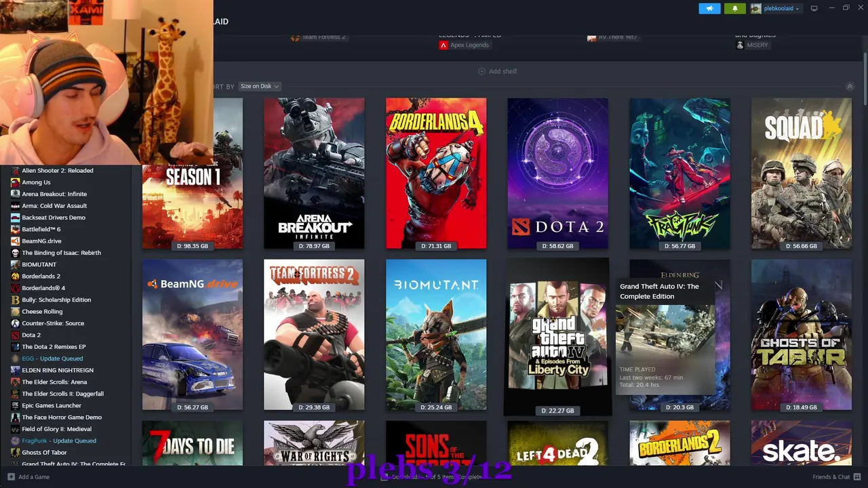Image resolution: width=868 pixels, height=488 pixels.
Task: Open the announcements megaphone button
Action: 709,8
